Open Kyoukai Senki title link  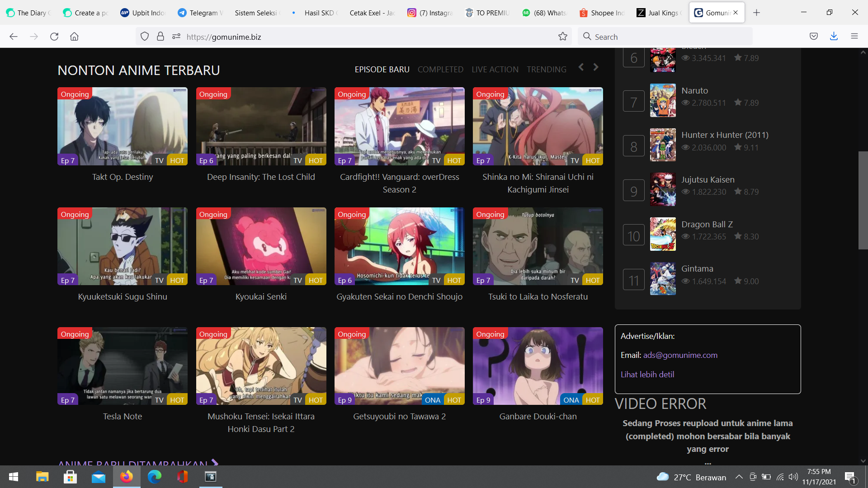261,297
